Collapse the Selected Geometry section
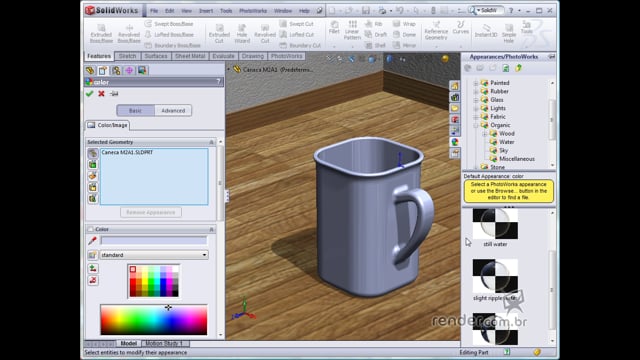 (x=211, y=142)
